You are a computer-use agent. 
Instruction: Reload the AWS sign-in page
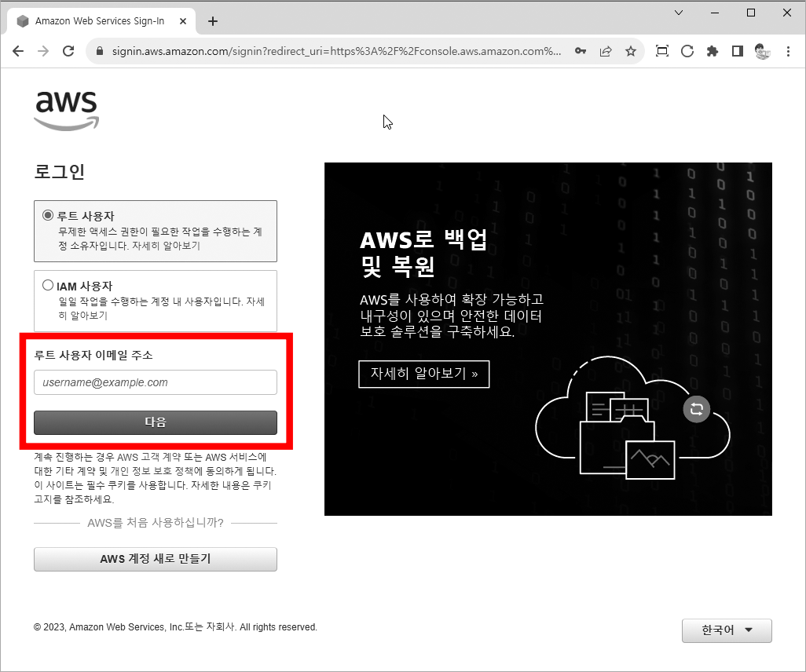[x=68, y=51]
